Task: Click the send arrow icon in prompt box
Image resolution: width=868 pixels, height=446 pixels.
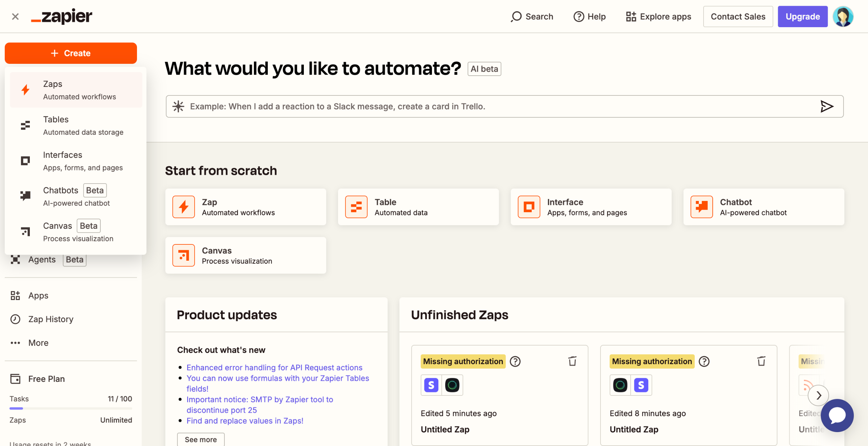Action: pyautogui.click(x=827, y=106)
